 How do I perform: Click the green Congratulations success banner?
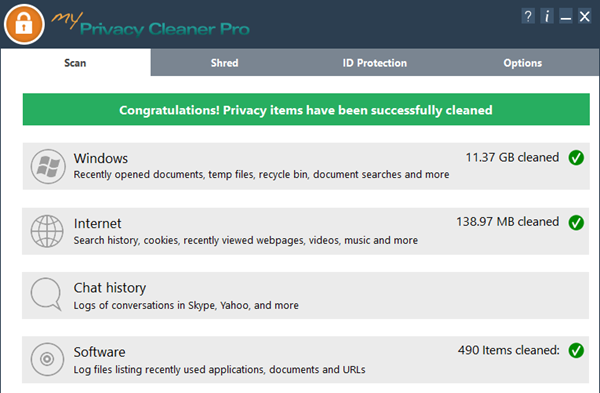306,109
